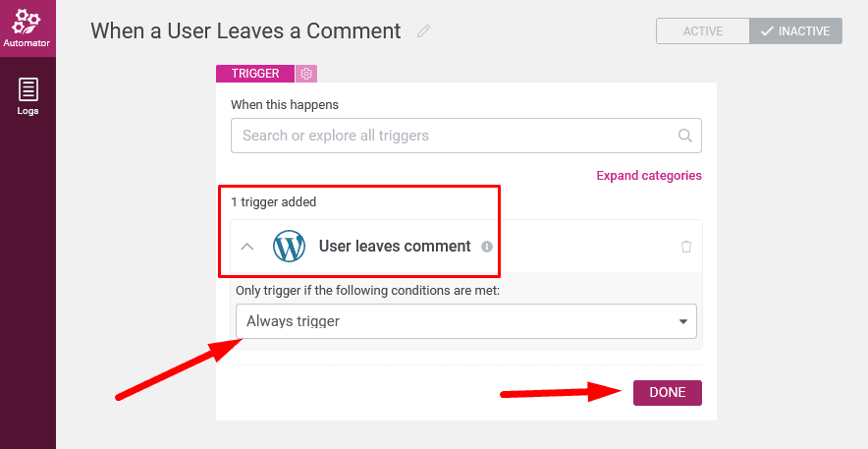This screenshot has width=868, height=449.
Task: Select the TRIGGER tab
Action: click(255, 73)
